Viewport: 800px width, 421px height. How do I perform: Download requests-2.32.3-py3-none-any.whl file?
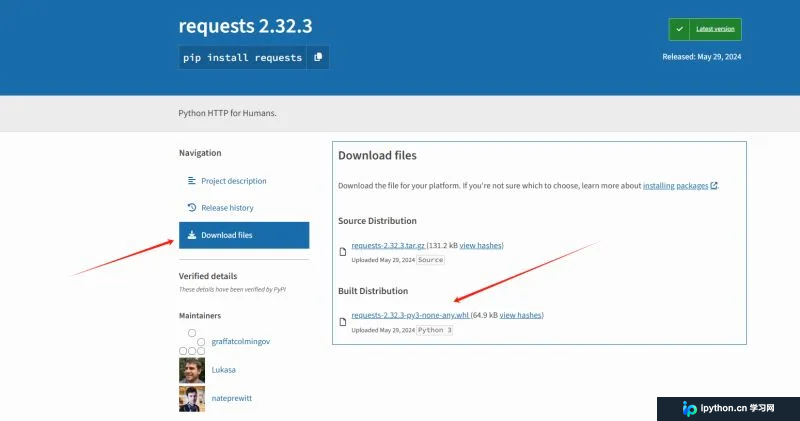click(x=410, y=315)
